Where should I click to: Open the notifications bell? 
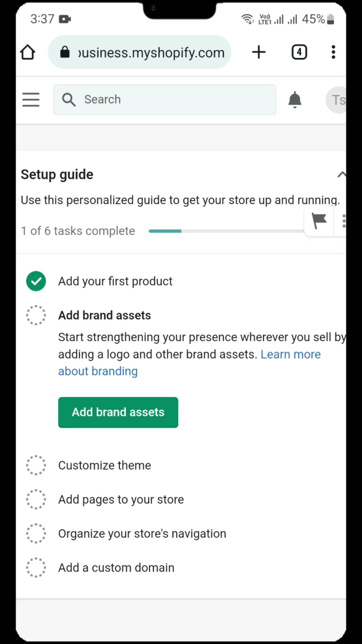pos(295,100)
